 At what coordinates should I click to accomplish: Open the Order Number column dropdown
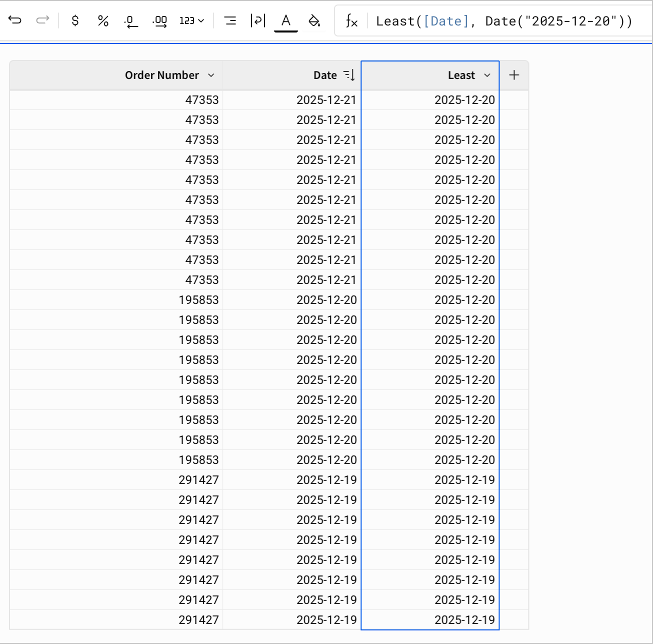pos(210,75)
